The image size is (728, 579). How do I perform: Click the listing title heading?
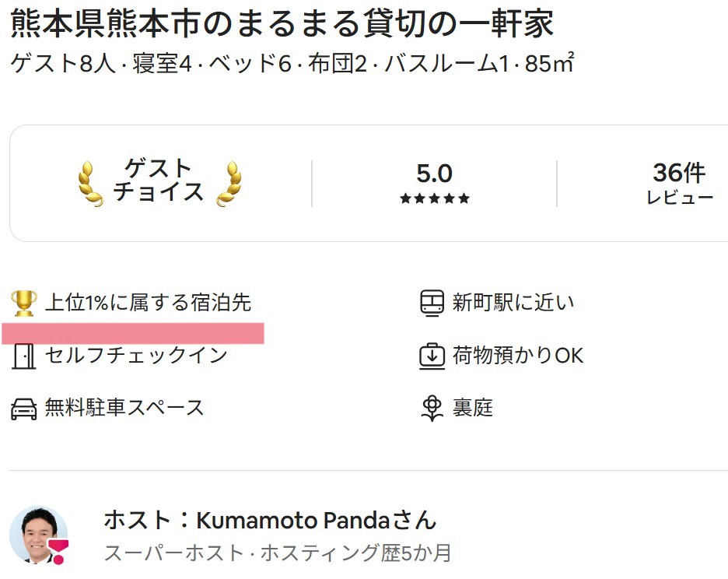click(x=282, y=24)
